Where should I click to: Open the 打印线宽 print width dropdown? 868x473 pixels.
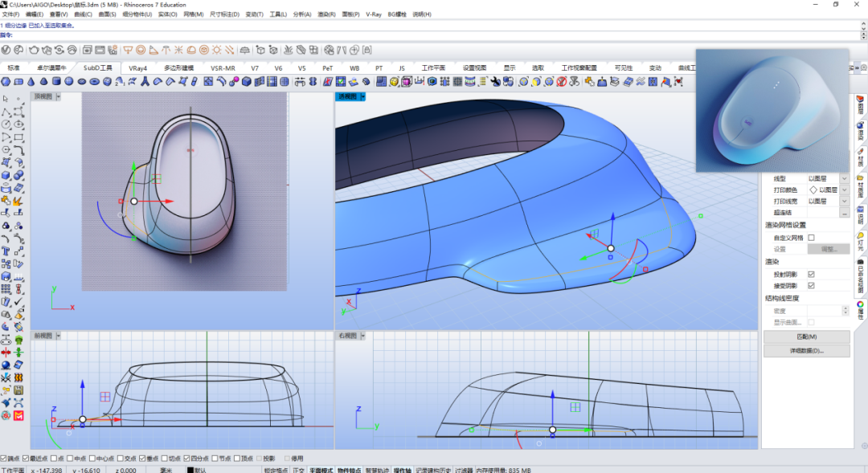[844, 201]
